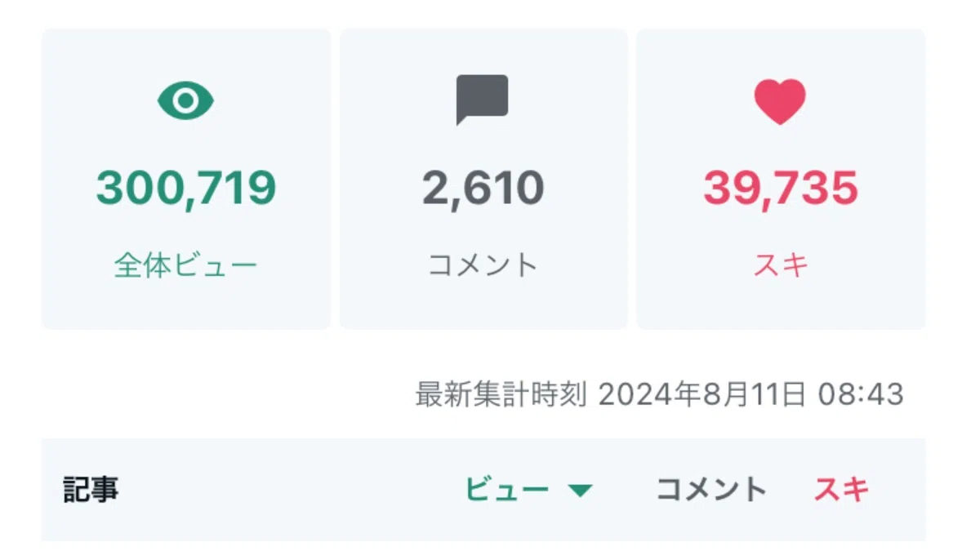The height and width of the screenshot is (551, 980).
Task: Click the 記事 column header
Action: click(91, 490)
